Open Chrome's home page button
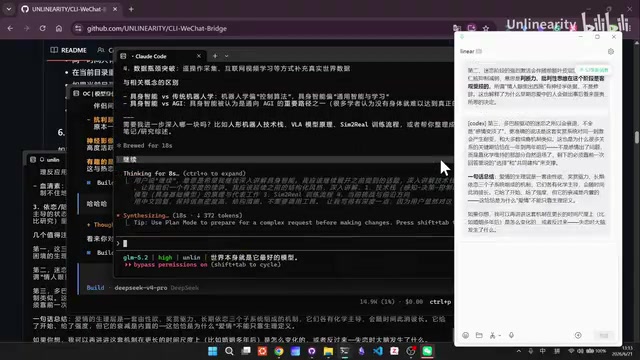This screenshot has height=360, width=640. (59, 29)
